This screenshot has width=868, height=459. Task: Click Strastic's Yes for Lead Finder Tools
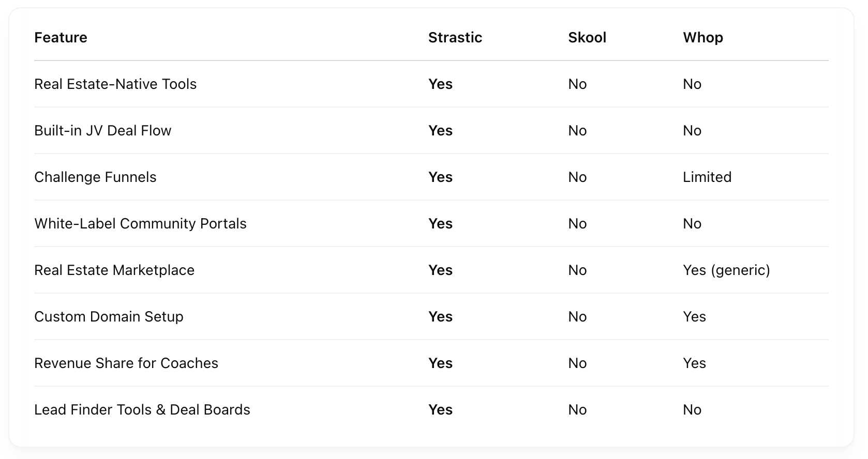tap(440, 410)
